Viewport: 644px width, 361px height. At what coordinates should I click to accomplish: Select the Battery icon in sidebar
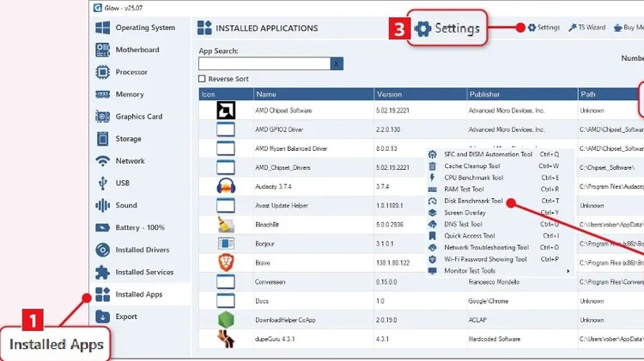[x=102, y=227]
